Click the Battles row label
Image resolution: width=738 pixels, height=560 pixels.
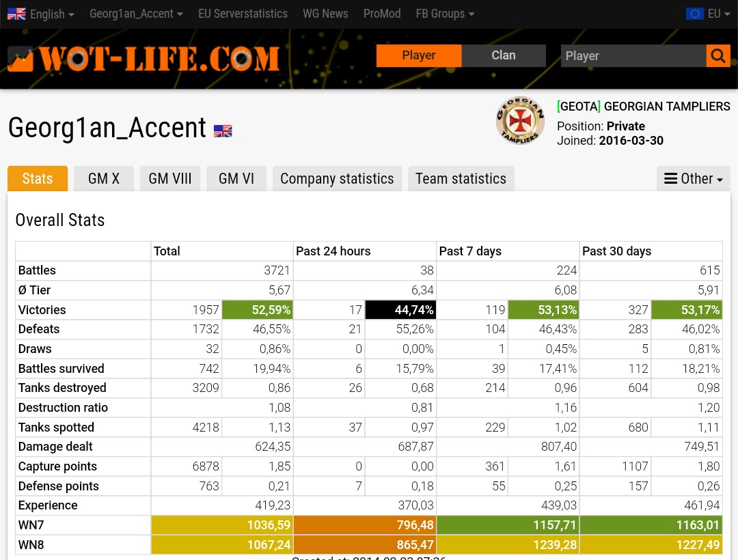pos(37,270)
